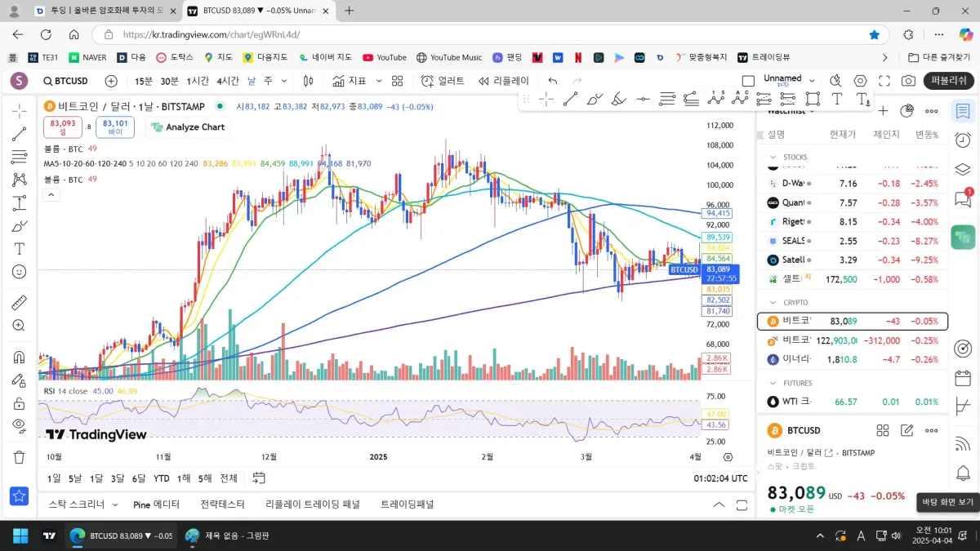Image resolution: width=980 pixels, height=551 pixels.
Task: Select the ABC correction wave tool
Action: point(740,99)
